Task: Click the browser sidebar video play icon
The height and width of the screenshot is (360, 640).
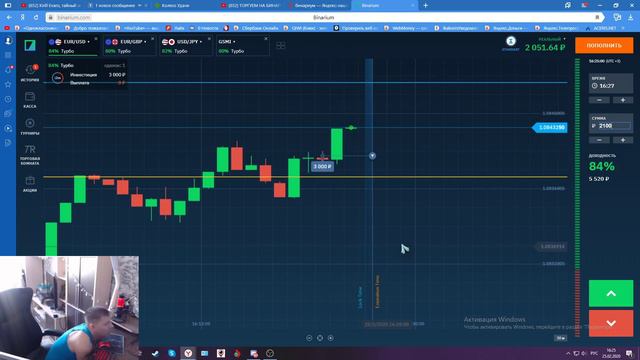Action: [x=8, y=128]
